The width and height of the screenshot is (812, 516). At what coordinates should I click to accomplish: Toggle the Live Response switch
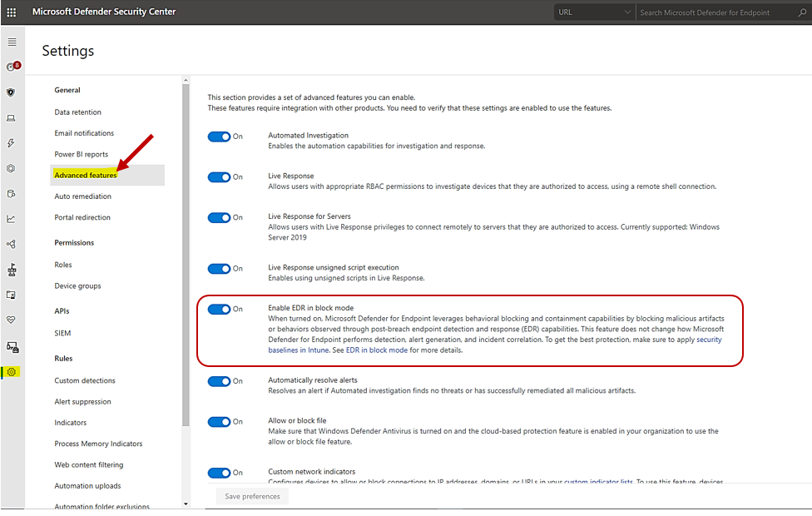(219, 177)
